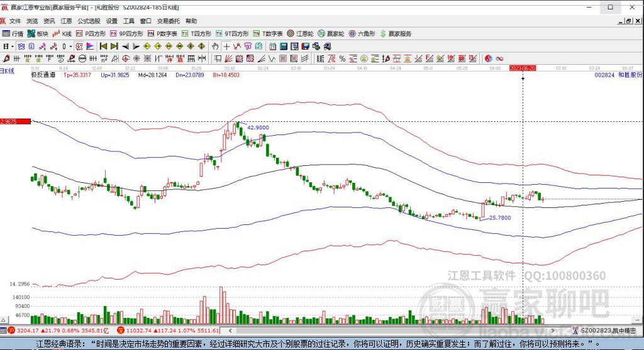The image size is (644, 350).
Task: Select the percent retracement tool
Action: click(x=342, y=58)
